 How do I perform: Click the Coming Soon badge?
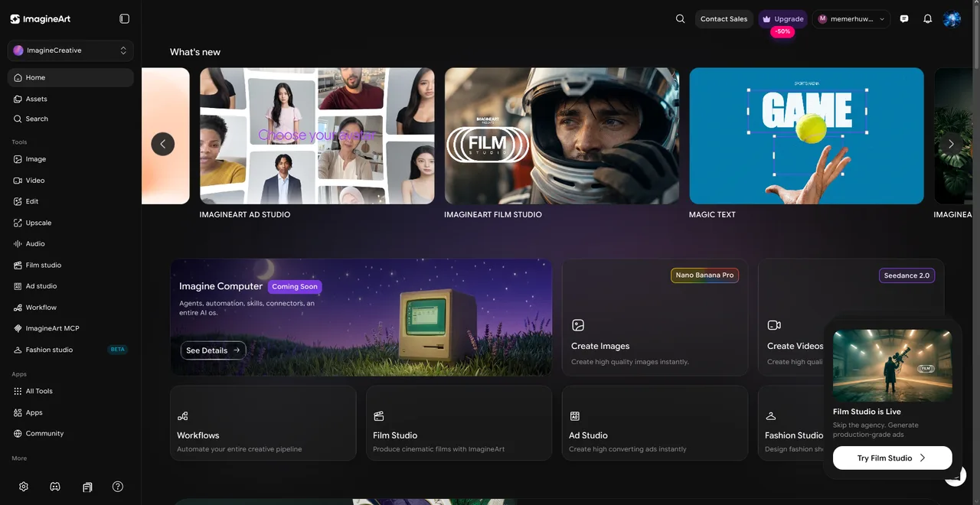295,286
